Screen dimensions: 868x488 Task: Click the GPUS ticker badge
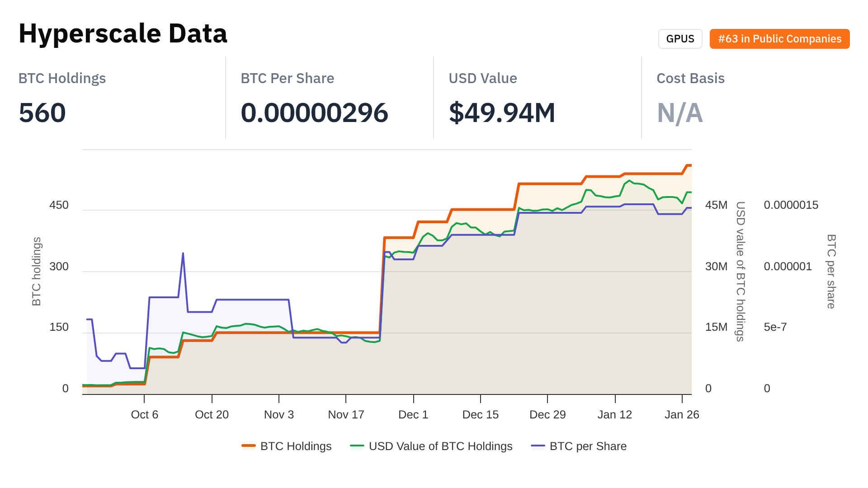680,39
